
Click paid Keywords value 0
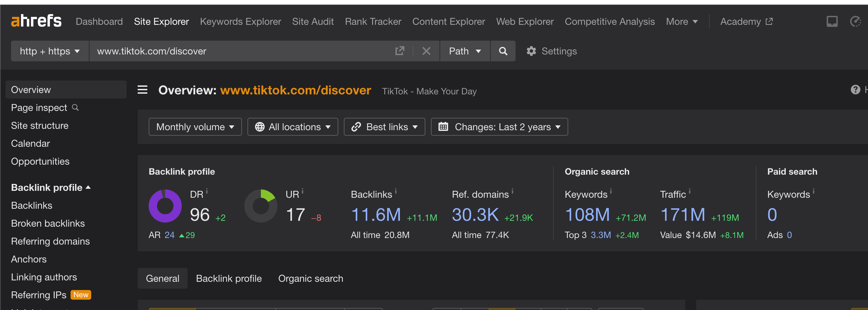(x=772, y=215)
